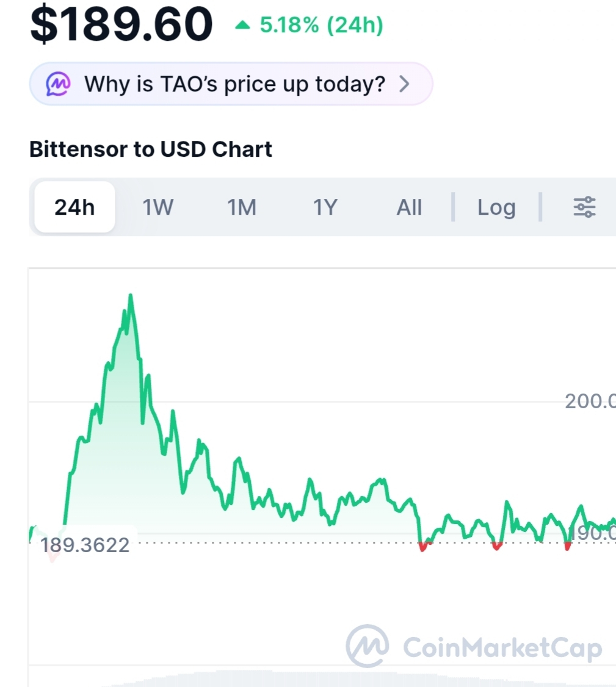Click the 189.3622 baseline price label

pyautogui.click(x=85, y=544)
